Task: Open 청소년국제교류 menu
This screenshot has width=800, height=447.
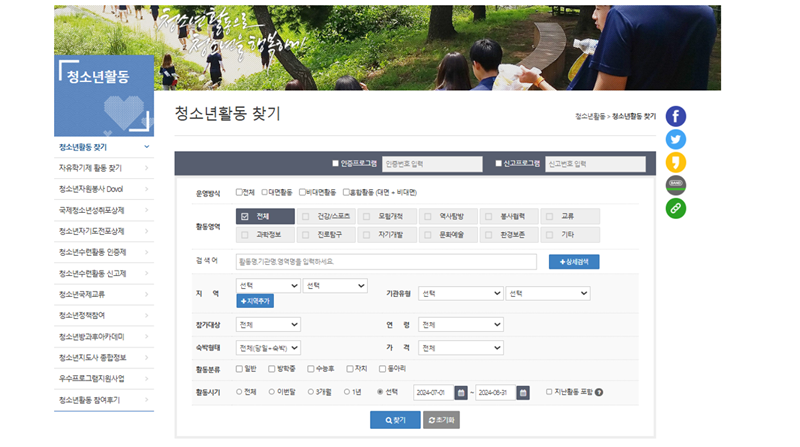Action: tap(104, 294)
